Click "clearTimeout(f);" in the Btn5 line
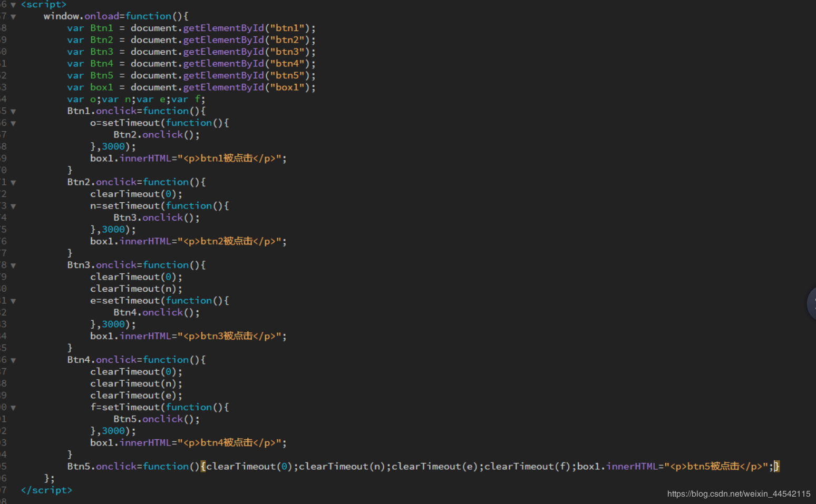The height and width of the screenshot is (504, 816). click(x=531, y=467)
